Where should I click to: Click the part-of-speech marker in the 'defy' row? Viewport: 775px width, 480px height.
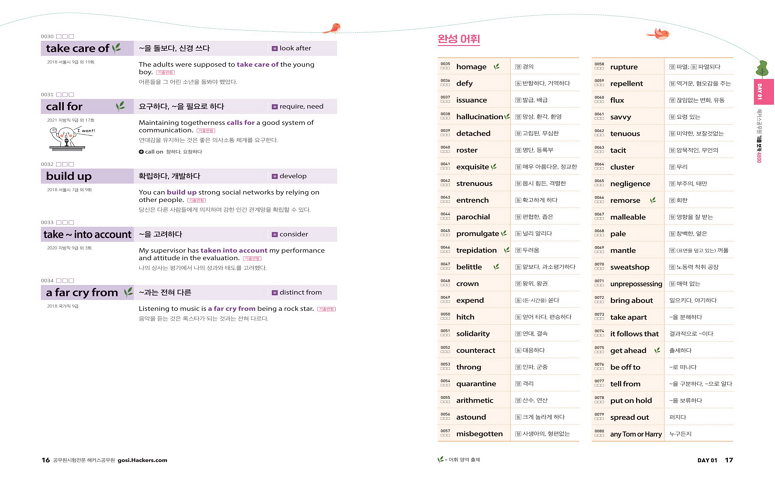[x=518, y=84]
